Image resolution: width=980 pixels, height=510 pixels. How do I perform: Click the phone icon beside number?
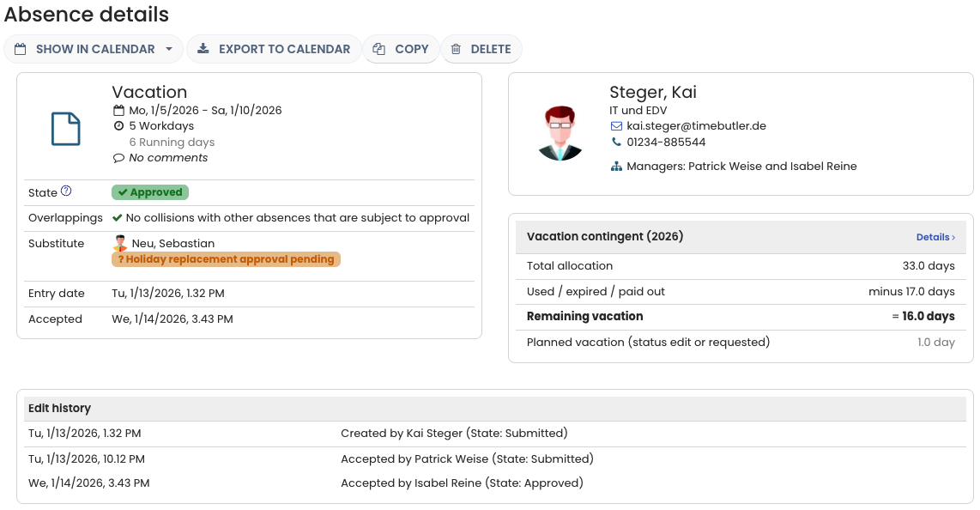click(616, 143)
